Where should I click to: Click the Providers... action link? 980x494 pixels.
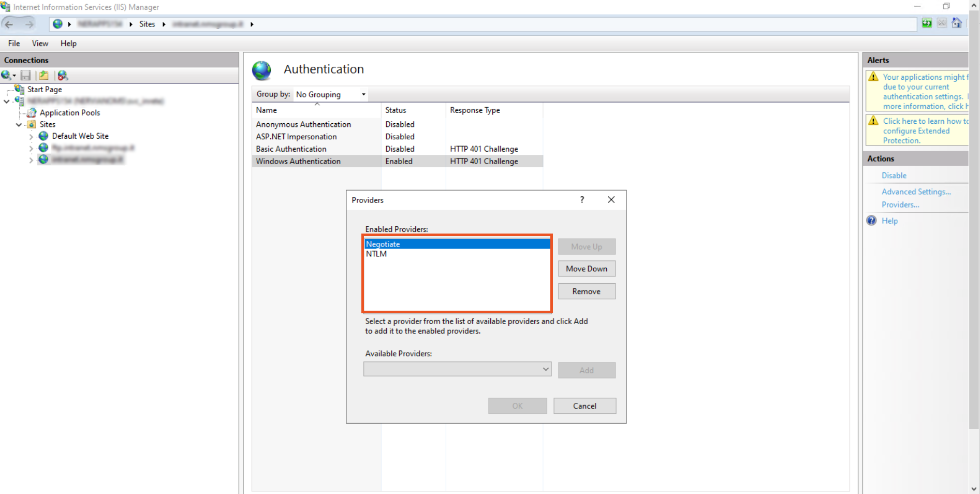(x=900, y=205)
